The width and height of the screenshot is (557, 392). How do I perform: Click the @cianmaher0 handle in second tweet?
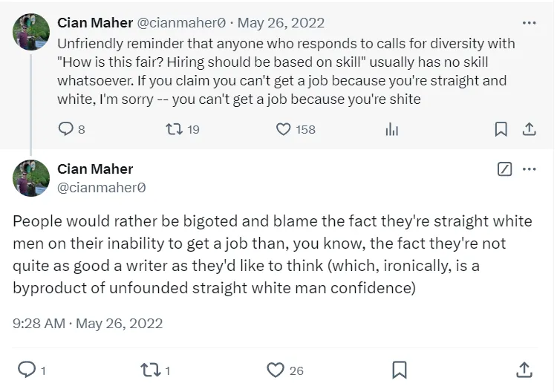[101, 188]
